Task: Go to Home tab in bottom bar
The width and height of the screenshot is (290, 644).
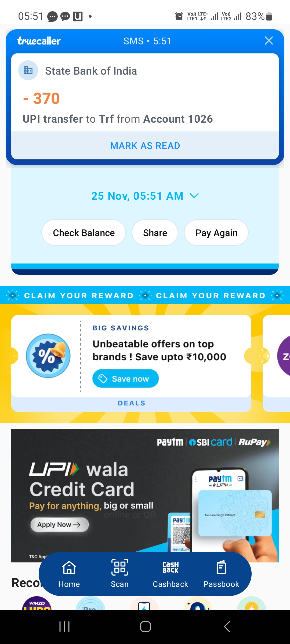Action: click(x=69, y=574)
